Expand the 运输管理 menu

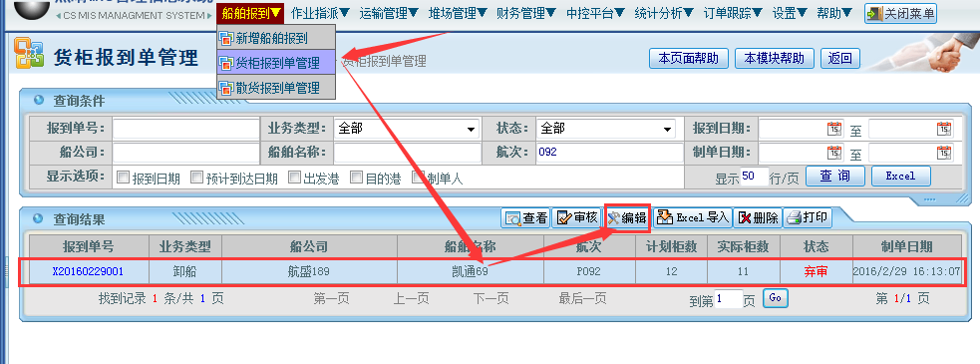point(389,13)
